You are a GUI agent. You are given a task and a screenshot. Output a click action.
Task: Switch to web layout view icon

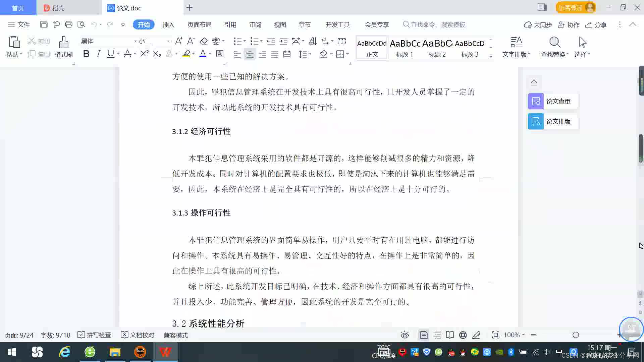tap(463, 335)
